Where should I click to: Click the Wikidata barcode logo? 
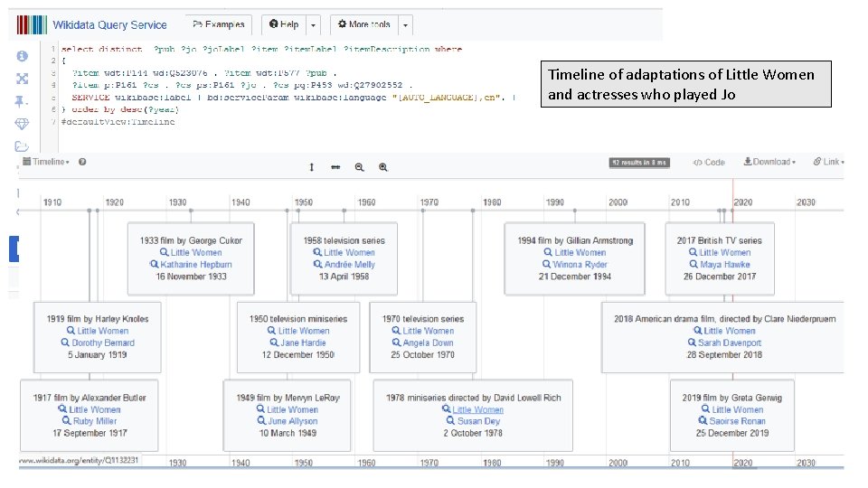pos(32,25)
